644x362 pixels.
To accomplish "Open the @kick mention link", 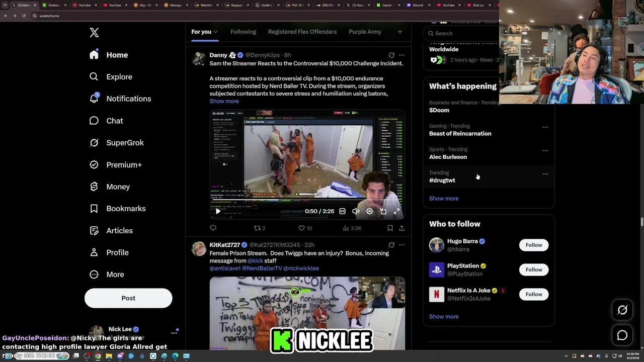I will coord(256,261).
